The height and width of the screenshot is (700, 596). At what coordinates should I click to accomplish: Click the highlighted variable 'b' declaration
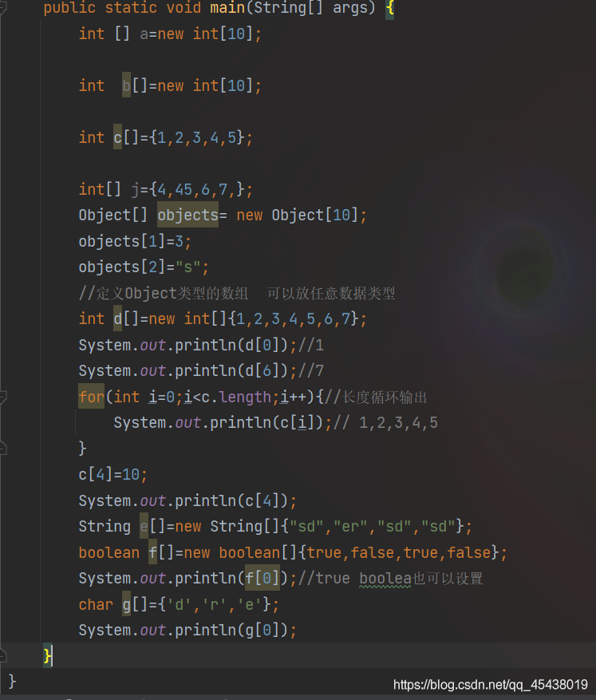point(126,85)
